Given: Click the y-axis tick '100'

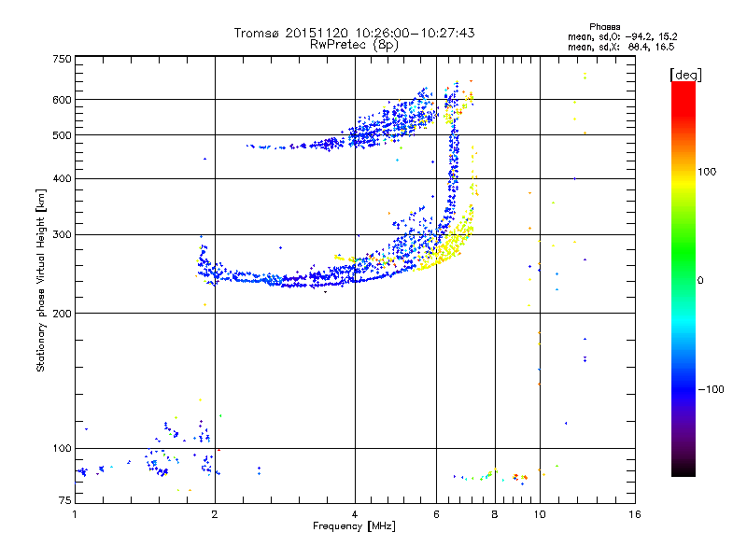Looking at the screenshot, I should pyautogui.click(x=63, y=448).
